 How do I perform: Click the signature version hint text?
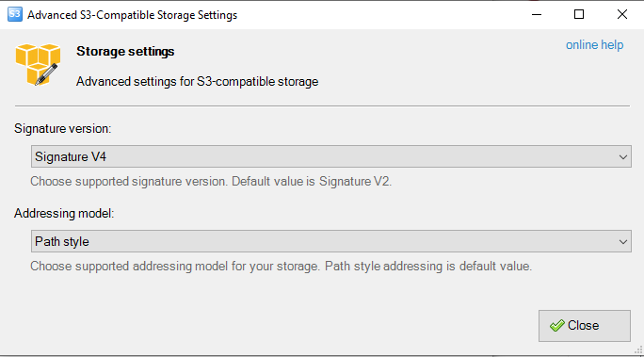click(211, 181)
